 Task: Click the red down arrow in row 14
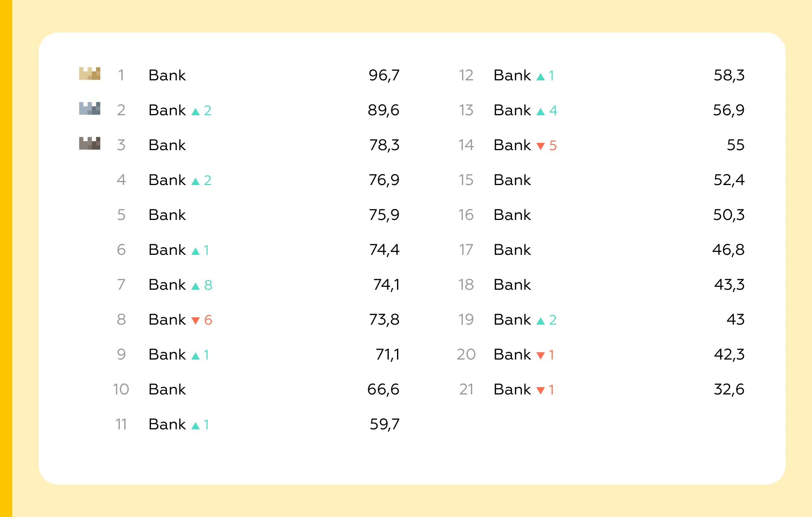540,146
